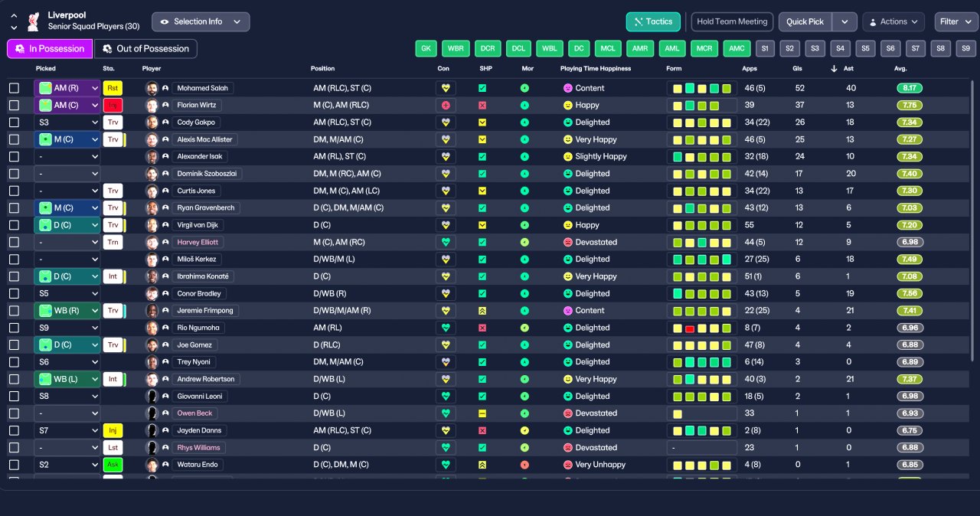Viewport: 980px width, 516px height.
Task: Select the WBR position slot button
Action: (x=456, y=48)
